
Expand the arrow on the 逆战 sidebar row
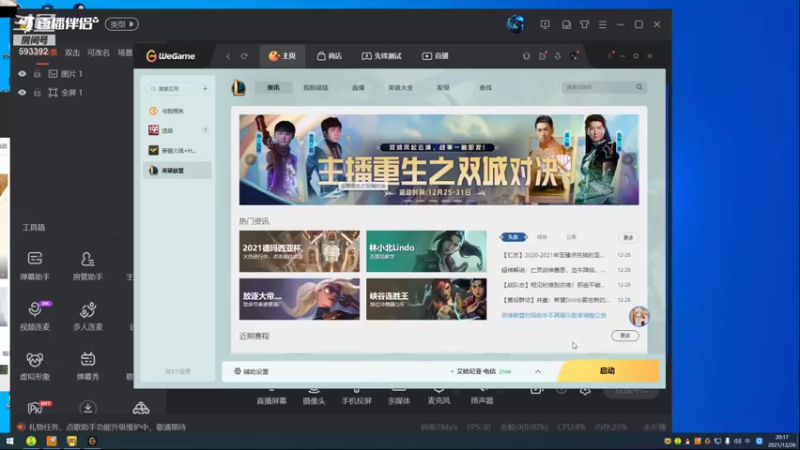(x=205, y=131)
